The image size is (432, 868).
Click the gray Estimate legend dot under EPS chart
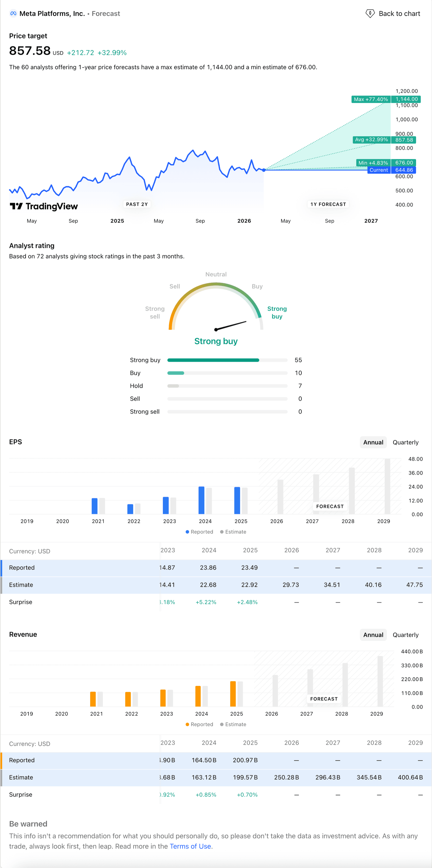coord(222,532)
